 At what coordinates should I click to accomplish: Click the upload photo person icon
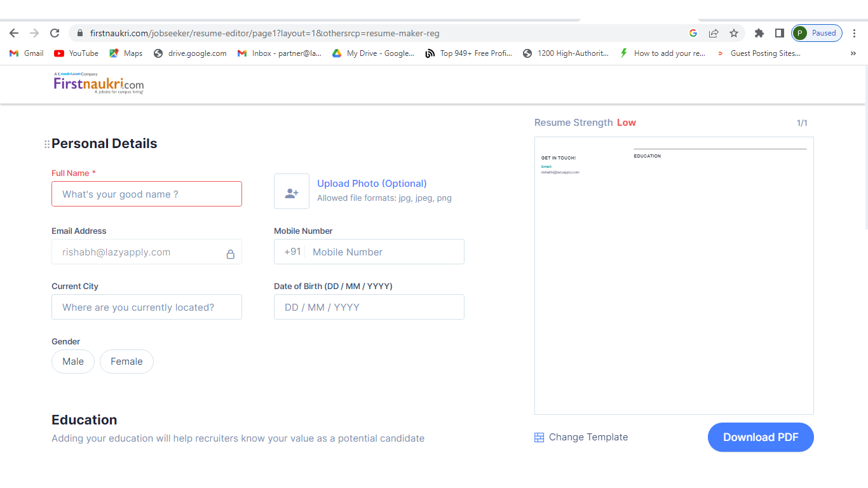click(292, 191)
